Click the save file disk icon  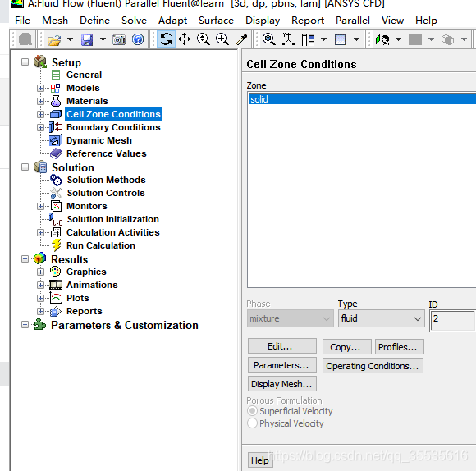(x=87, y=39)
